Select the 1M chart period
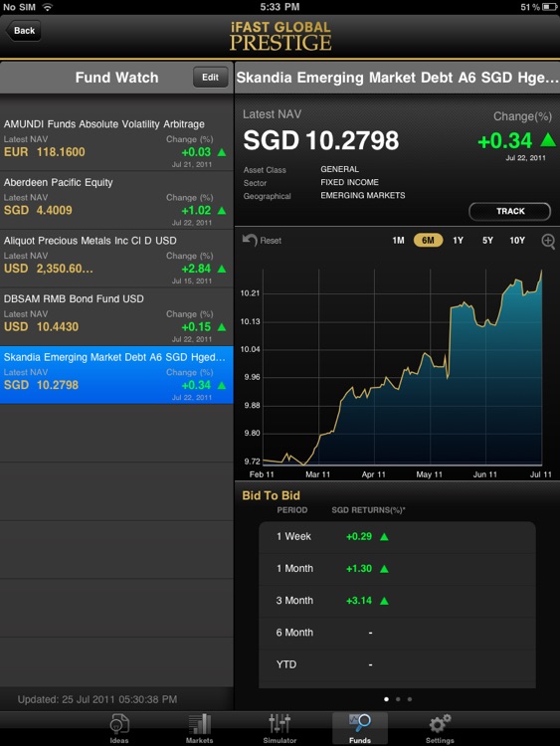The width and height of the screenshot is (560, 746). tap(398, 241)
